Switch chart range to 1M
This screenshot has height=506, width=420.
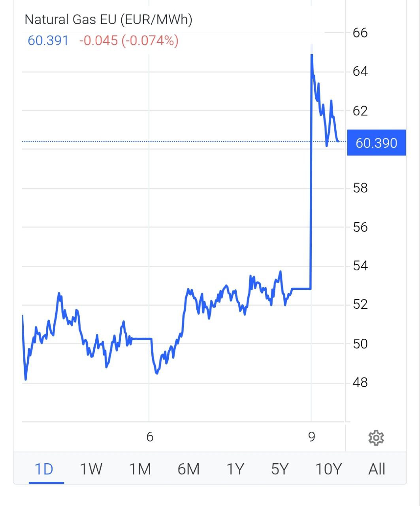(x=140, y=469)
